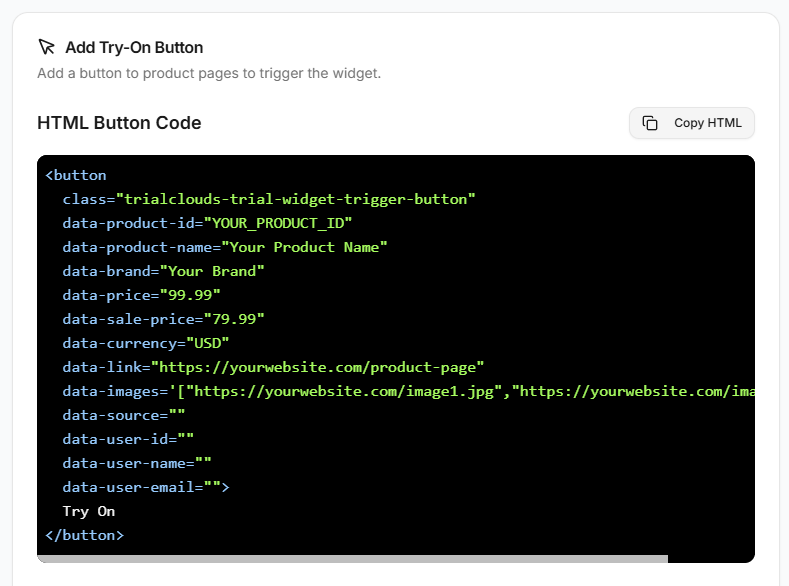Click the data-link product-page URL
Image resolution: width=789 pixels, height=586 pixels.
pyautogui.click(x=318, y=367)
